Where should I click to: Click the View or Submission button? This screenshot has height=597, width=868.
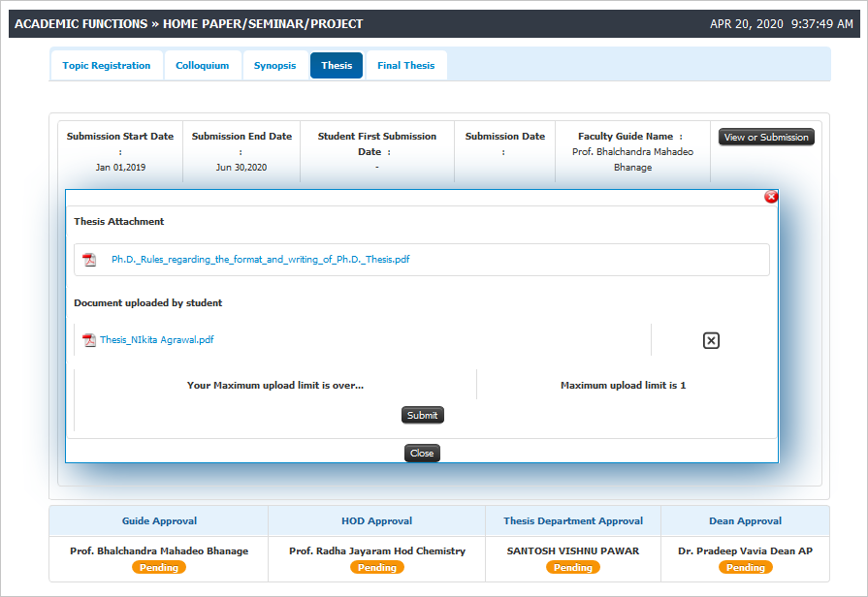(x=766, y=138)
